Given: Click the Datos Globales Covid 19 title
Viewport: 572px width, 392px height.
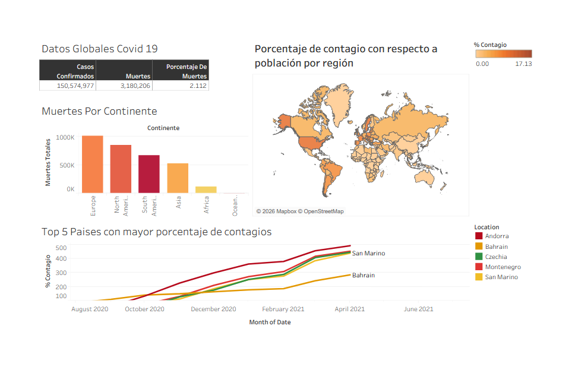Looking at the screenshot, I should pyautogui.click(x=100, y=49).
